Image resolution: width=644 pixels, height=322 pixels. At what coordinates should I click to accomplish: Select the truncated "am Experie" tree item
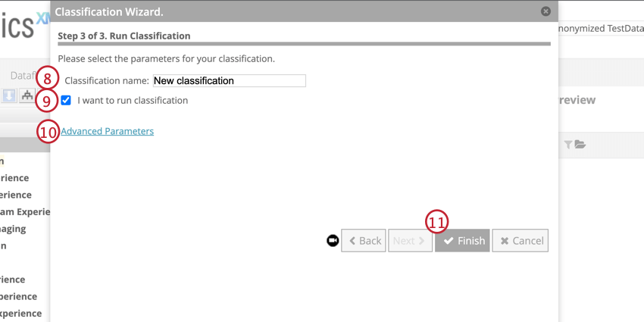[x=24, y=211]
